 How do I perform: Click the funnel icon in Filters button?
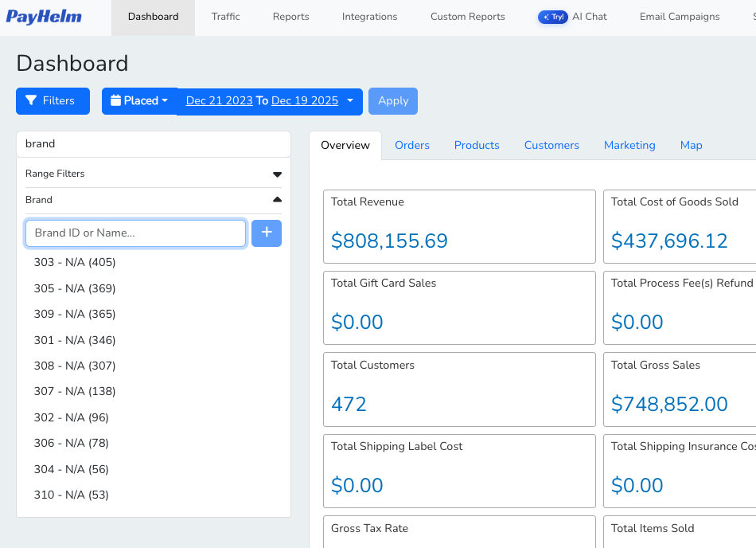pyautogui.click(x=31, y=100)
